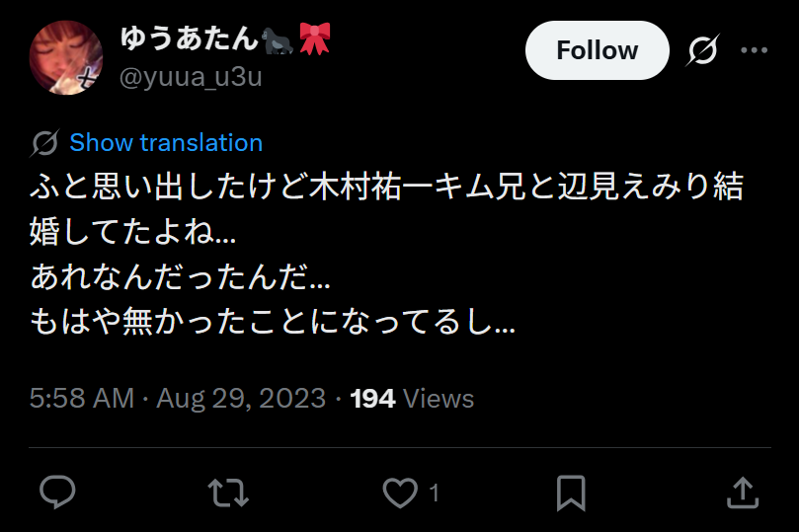Click the ribbon emoji next to the name
The image size is (799, 532).
pos(314,39)
